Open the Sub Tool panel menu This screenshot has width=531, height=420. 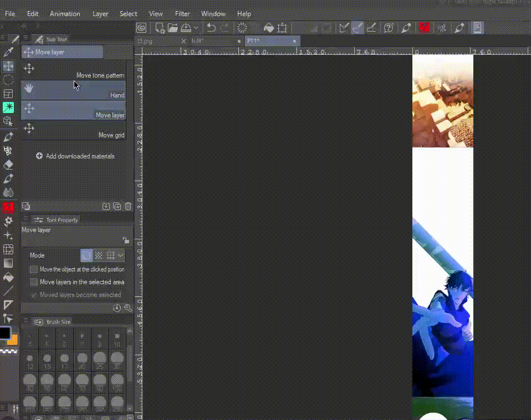point(25,38)
